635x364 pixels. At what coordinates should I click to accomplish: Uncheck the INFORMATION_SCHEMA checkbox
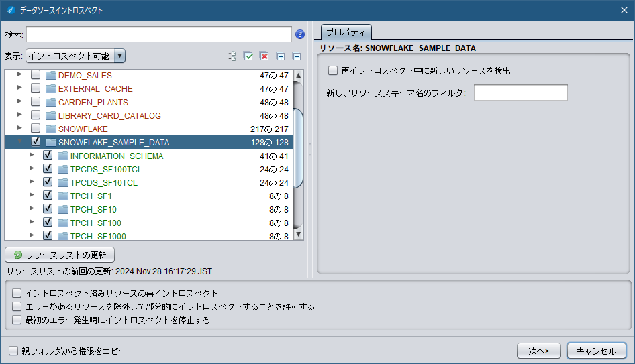[x=48, y=155]
